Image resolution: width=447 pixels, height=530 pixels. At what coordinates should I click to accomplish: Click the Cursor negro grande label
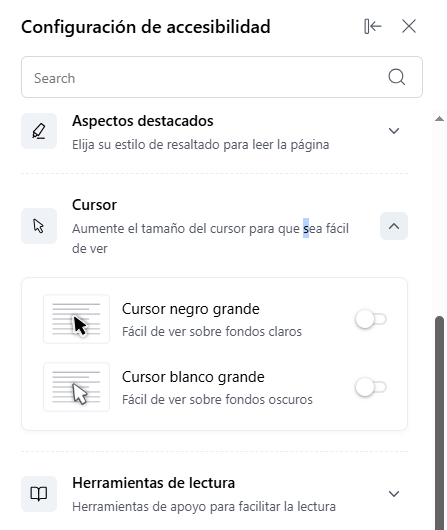tap(191, 309)
